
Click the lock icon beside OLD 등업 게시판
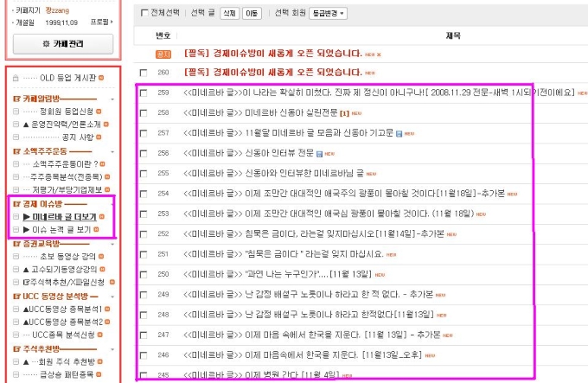pyautogui.click(x=16, y=78)
